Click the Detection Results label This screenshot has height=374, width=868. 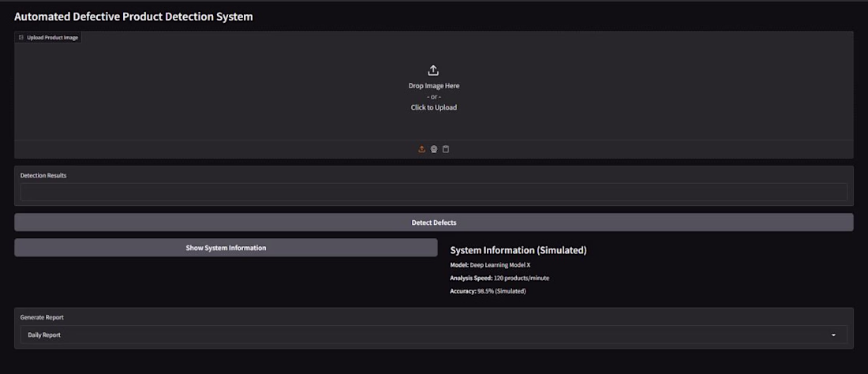pos(43,175)
